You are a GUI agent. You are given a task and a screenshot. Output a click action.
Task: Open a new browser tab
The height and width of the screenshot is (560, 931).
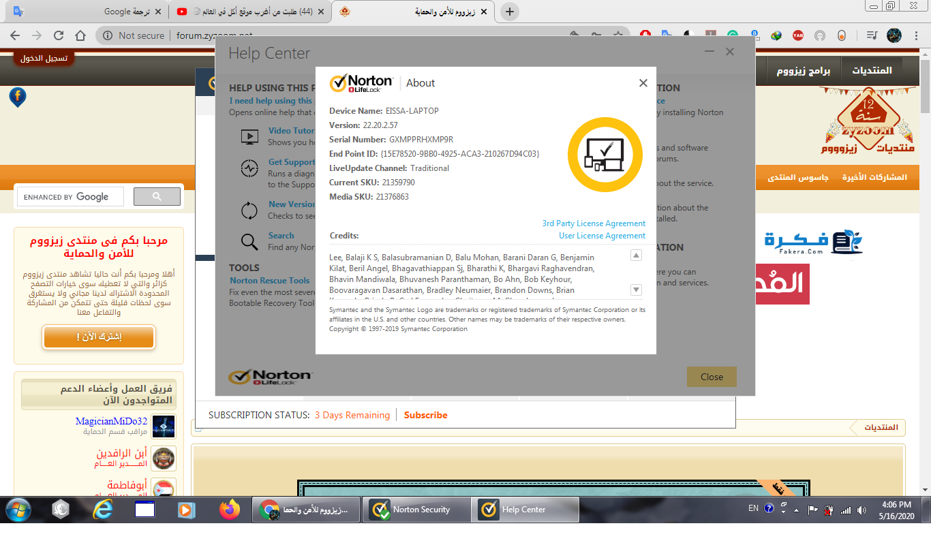click(x=509, y=12)
